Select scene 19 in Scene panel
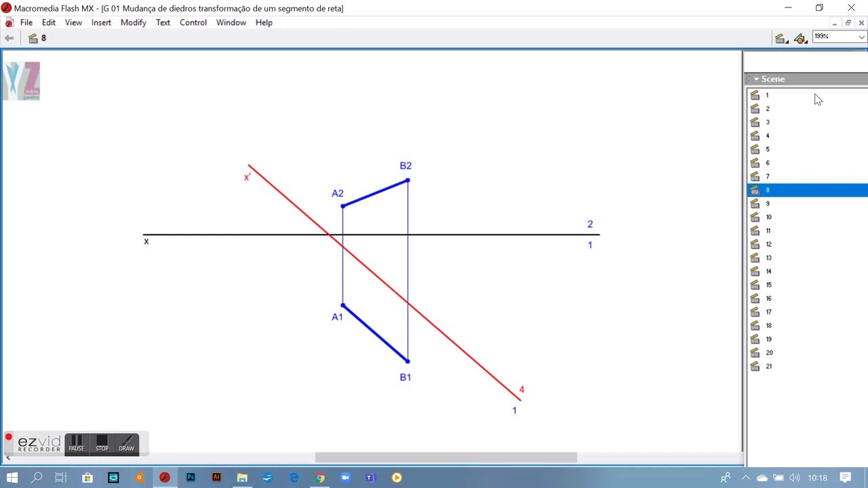 [x=807, y=340]
